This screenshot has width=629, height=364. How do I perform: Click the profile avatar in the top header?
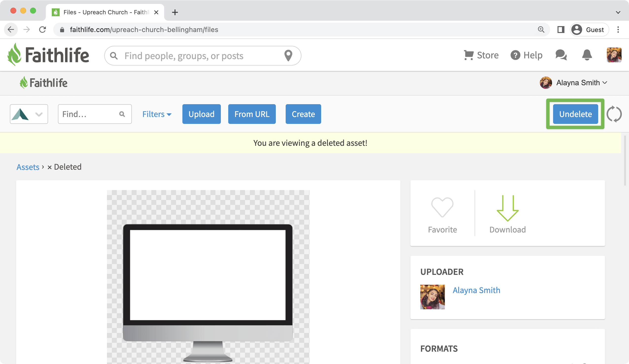[x=614, y=55]
